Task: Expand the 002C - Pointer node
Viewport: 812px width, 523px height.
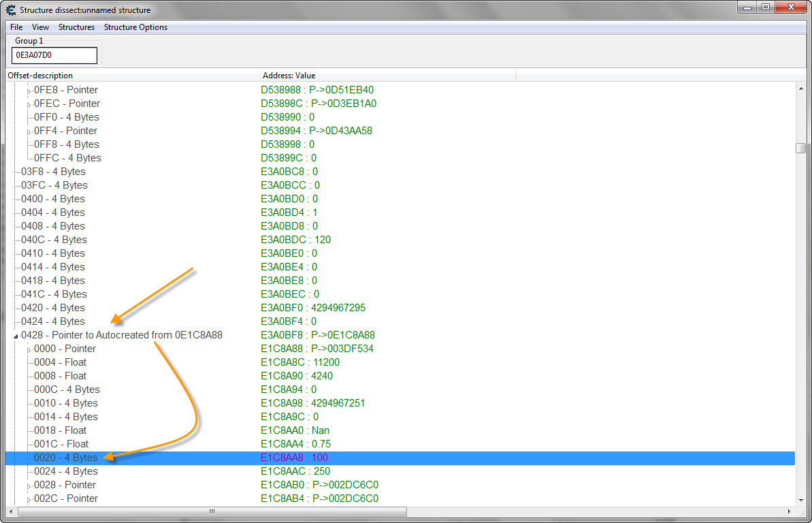Action: click(x=29, y=499)
